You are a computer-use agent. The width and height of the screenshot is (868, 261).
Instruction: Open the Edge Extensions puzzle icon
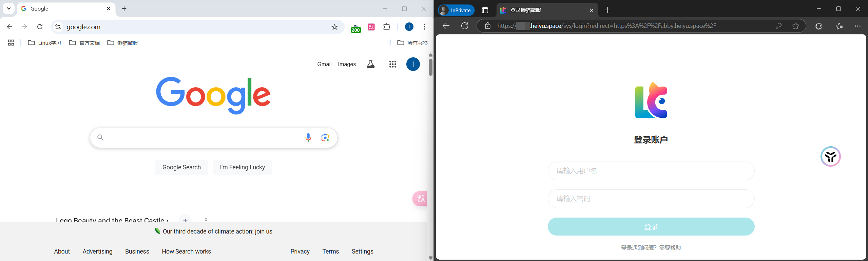pyautogui.click(x=818, y=26)
